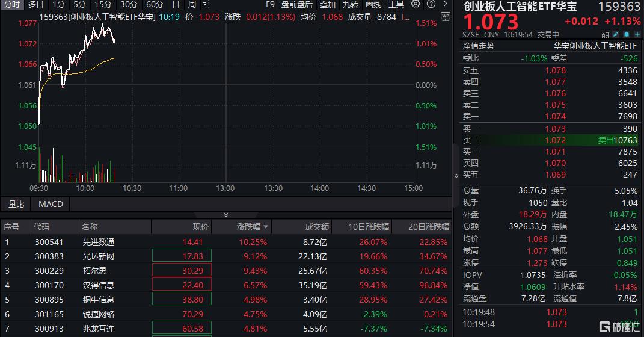The height and width of the screenshot is (337, 644).
Task: Sort by 涨跌幅 column arrow
Action: (x=266, y=227)
